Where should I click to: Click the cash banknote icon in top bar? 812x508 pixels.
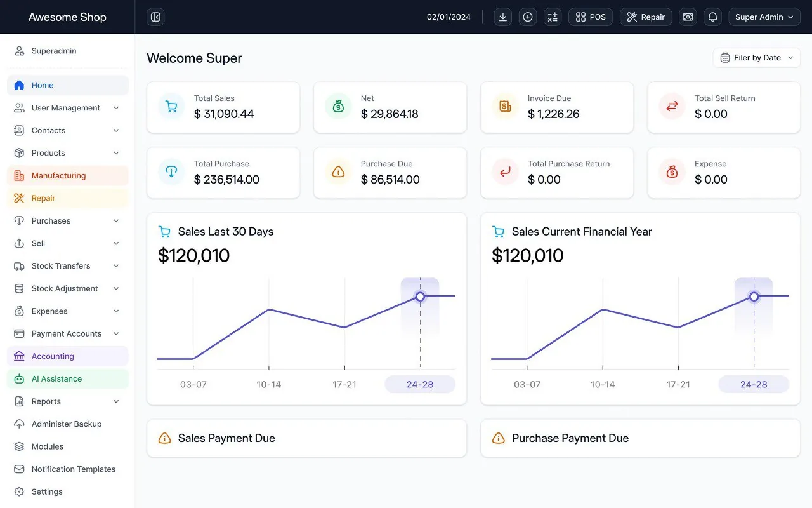(x=688, y=17)
